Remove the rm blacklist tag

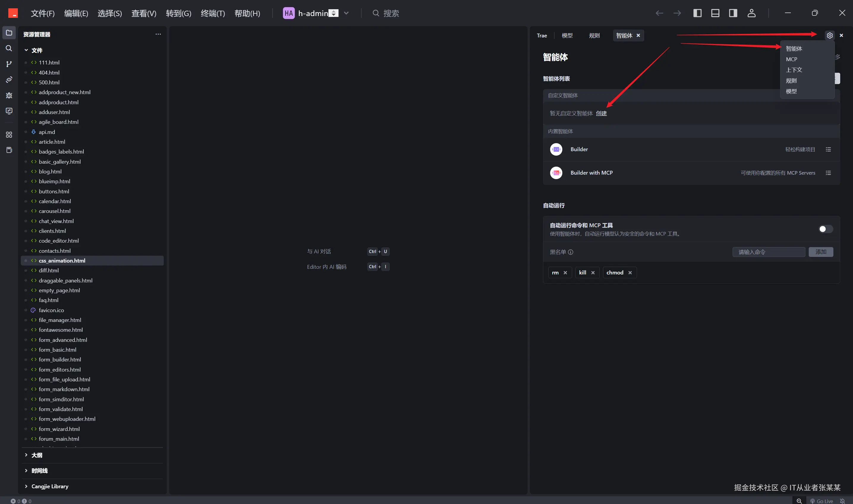coord(565,273)
